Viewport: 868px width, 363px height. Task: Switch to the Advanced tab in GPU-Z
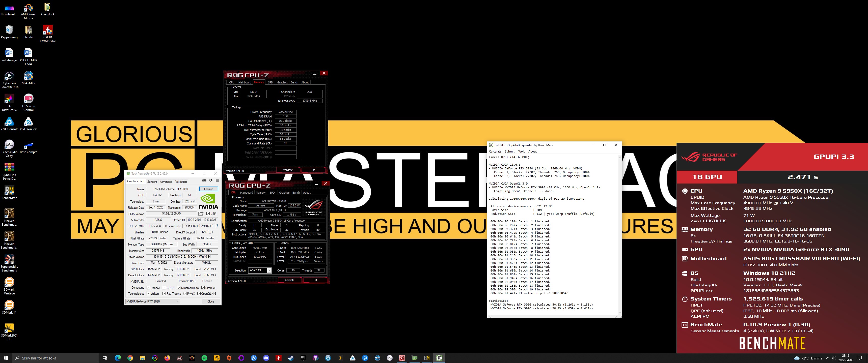[x=166, y=182]
